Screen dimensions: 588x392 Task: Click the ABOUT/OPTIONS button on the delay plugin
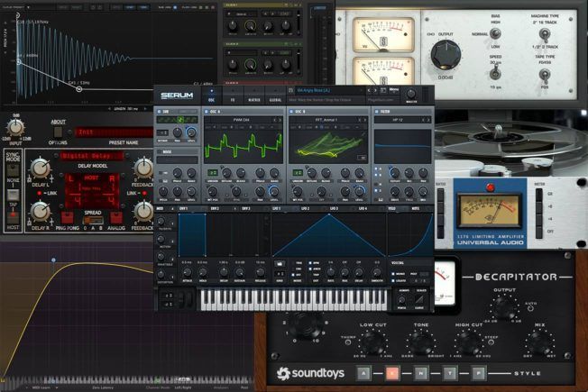click(58, 132)
